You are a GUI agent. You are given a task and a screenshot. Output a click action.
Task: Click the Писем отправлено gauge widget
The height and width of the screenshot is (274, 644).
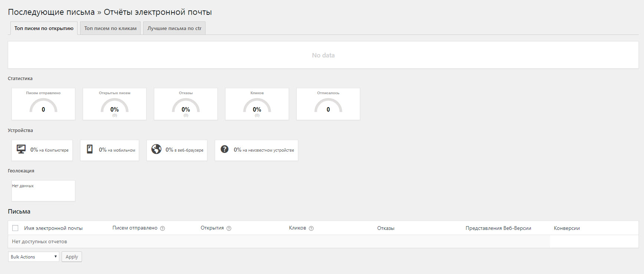coord(43,104)
